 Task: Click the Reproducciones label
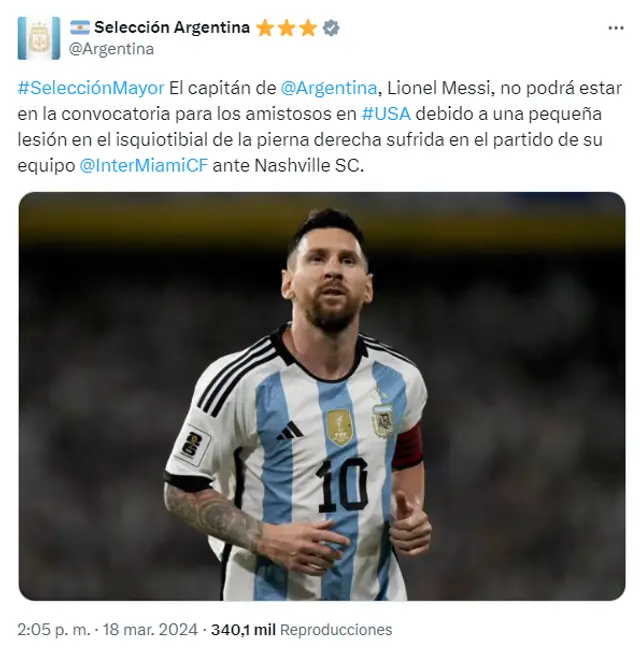[x=336, y=630]
